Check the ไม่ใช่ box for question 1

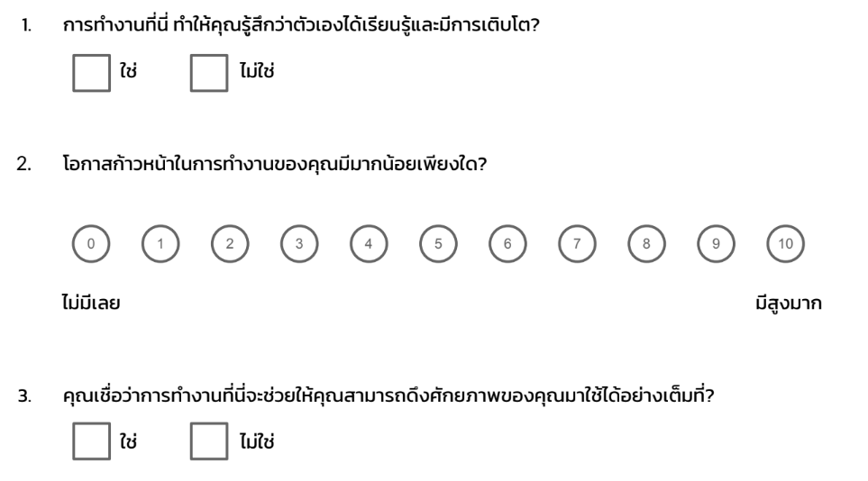tap(209, 73)
